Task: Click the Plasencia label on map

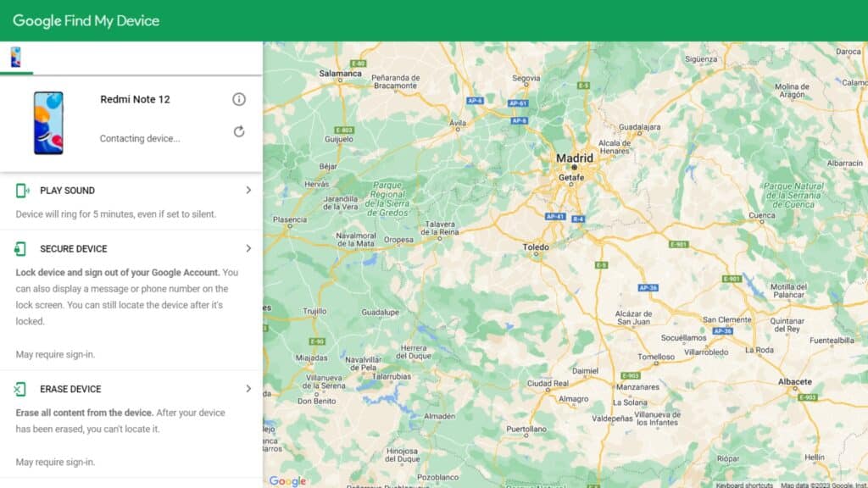Action: [290, 219]
